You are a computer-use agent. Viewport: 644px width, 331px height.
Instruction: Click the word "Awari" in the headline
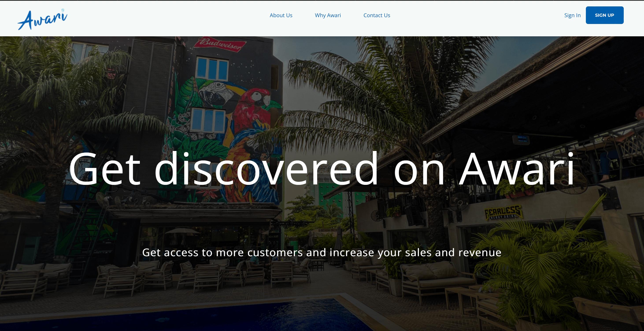coord(517,168)
